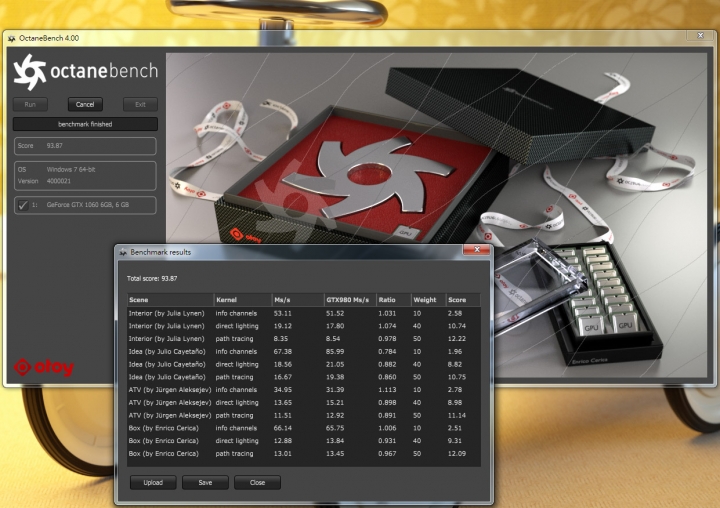Click the OctaneBench title bar icon

point(11,39)
